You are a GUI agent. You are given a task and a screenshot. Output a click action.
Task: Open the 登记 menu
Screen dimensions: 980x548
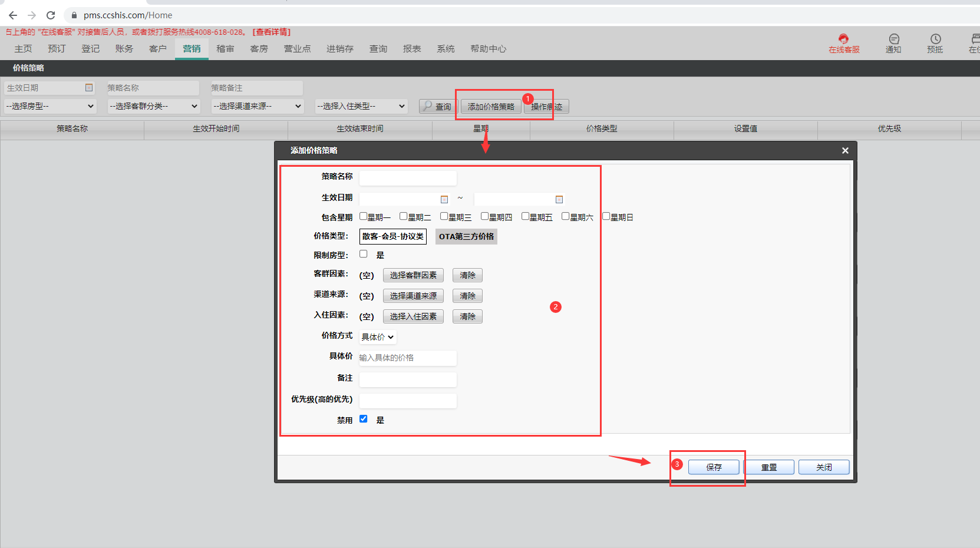click(x=91, y=49)
